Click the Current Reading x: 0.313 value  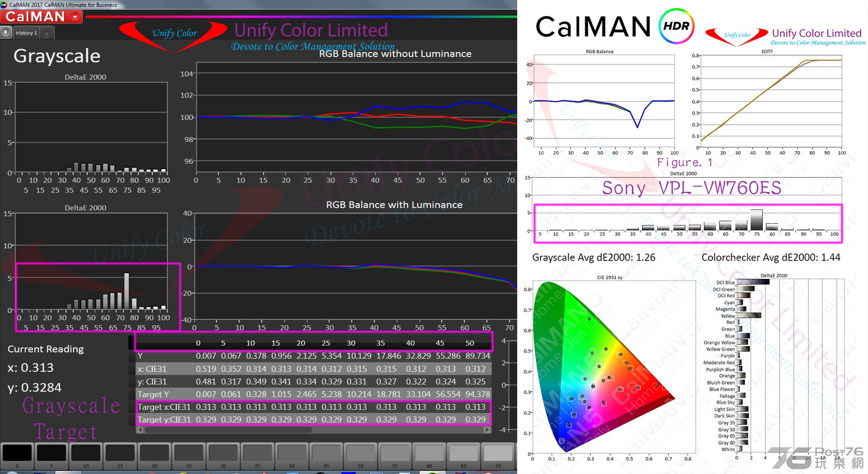coord(31,368)
